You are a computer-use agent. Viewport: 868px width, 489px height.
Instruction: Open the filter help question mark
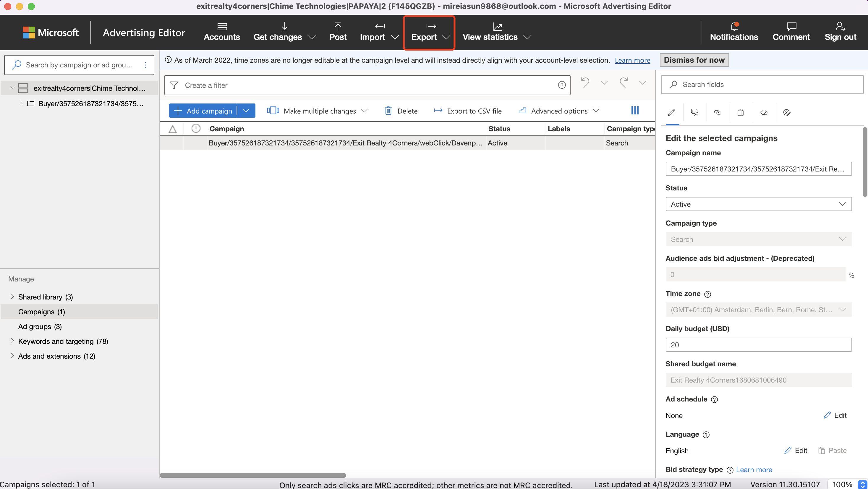[x=562, y=85]
